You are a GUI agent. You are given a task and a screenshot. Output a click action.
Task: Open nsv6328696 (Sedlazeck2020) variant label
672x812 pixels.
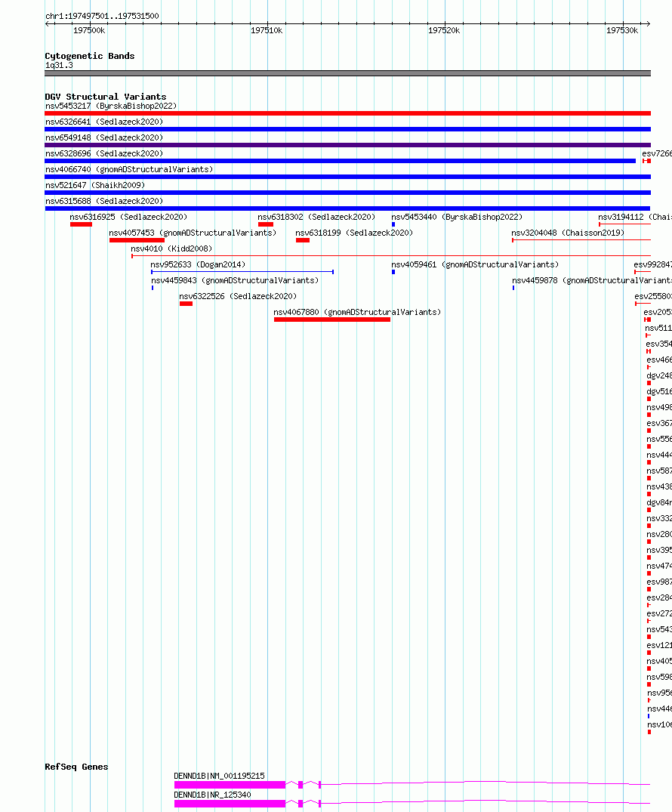[104, 154]
